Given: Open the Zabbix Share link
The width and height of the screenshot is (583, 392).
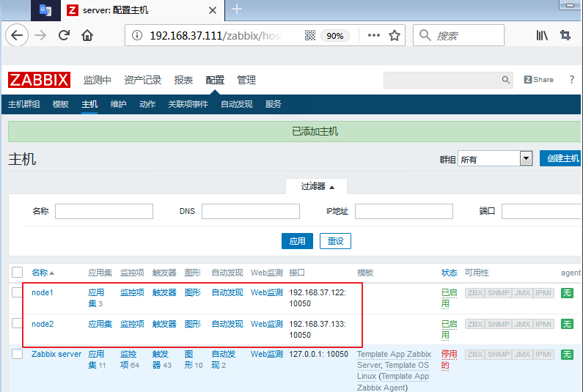Looking at the screenshot, I should click(539, 80).
